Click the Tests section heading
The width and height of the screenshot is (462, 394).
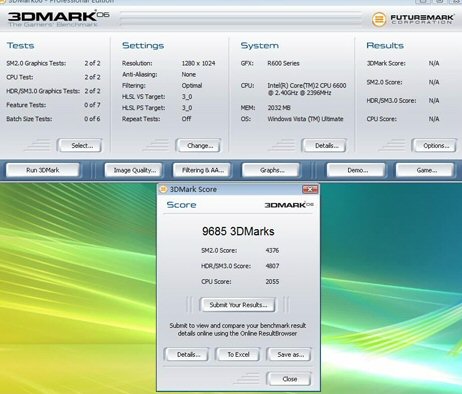click(x=20, y=46)
